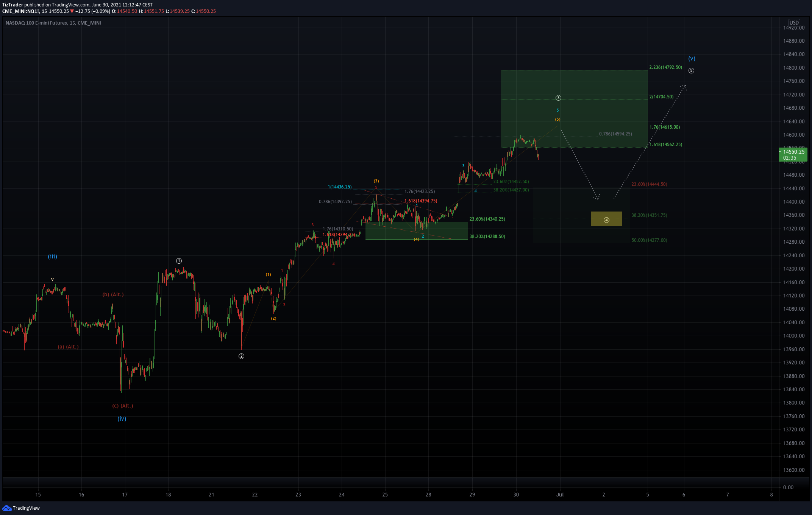Select the circled 1 wave marker
Image resolution: width=812 pixels, height=515 pixels.
pos(179,261)
